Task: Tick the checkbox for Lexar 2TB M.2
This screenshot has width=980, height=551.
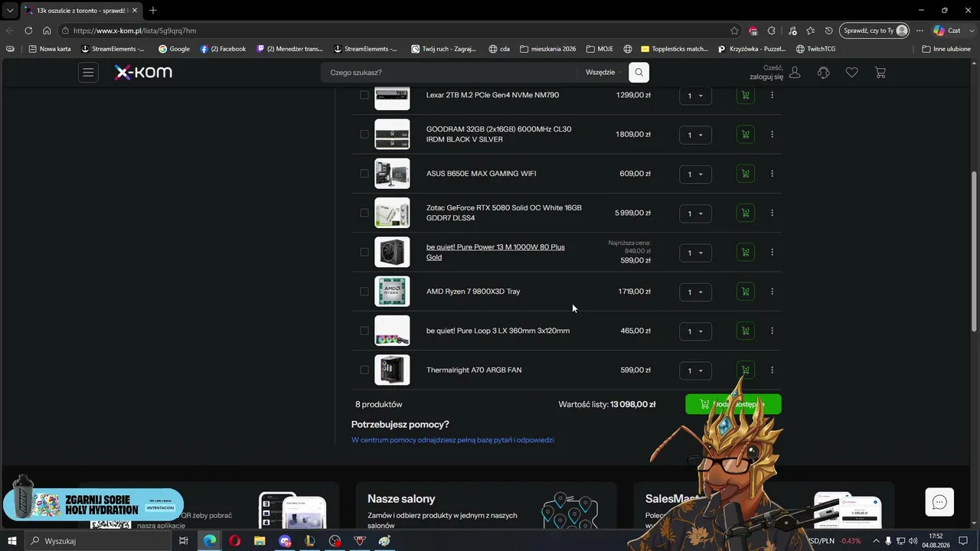Action: [364, 95]
